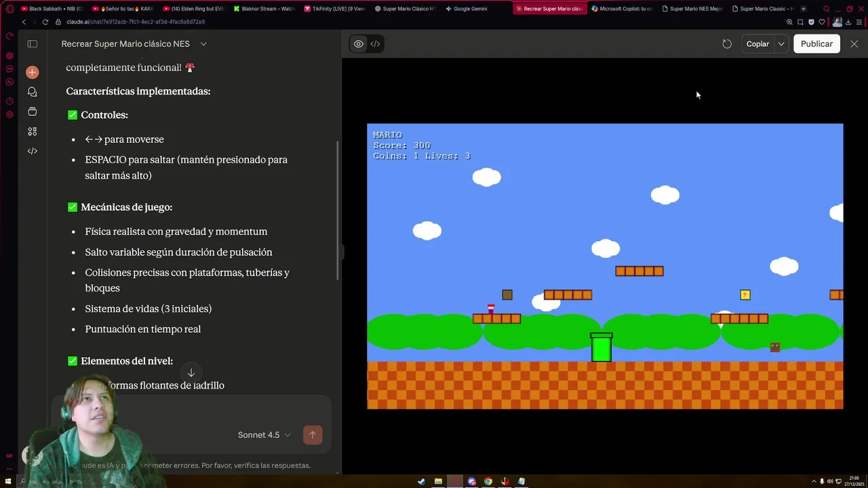This screenshot has height=488, width=868.
Task: Copy the artifact with Copiar button
Action: point(757,44)
